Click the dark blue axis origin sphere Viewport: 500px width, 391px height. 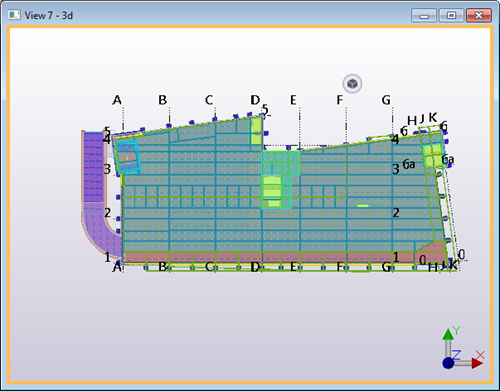click(448, 363)
